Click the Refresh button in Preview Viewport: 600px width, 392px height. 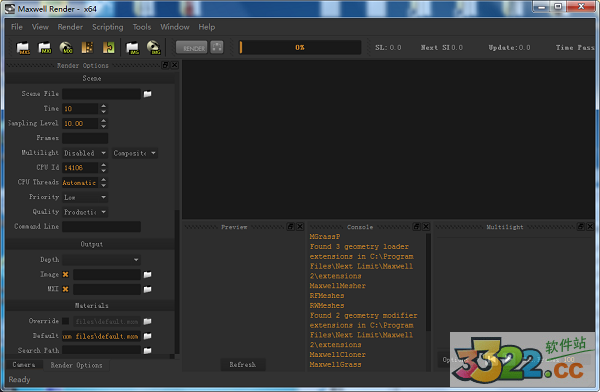[243, 365]
